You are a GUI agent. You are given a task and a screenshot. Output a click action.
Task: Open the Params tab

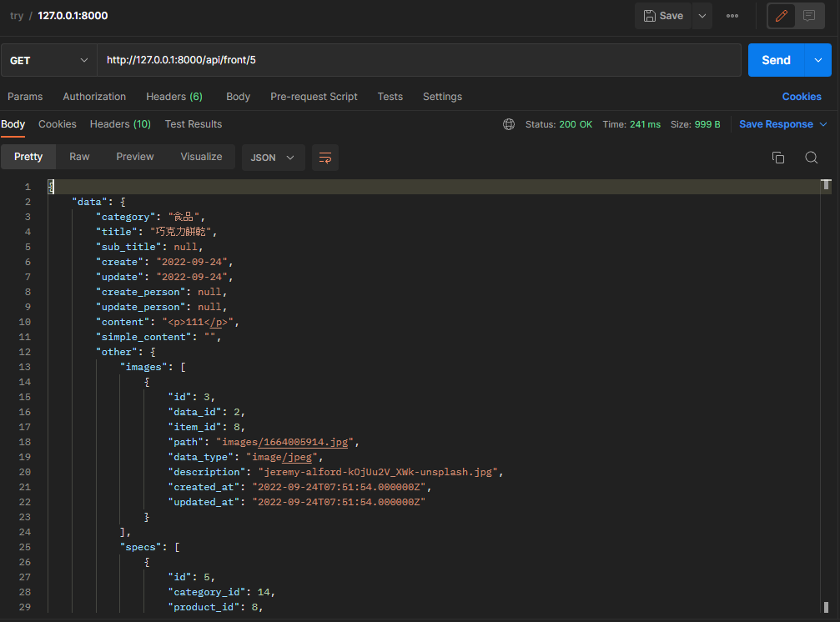(25, 97)
